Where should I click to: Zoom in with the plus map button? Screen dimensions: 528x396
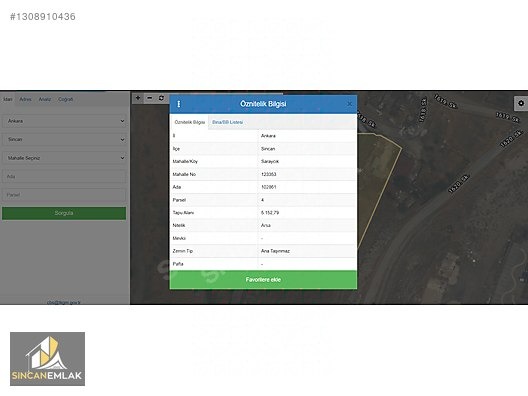(138, 98)
